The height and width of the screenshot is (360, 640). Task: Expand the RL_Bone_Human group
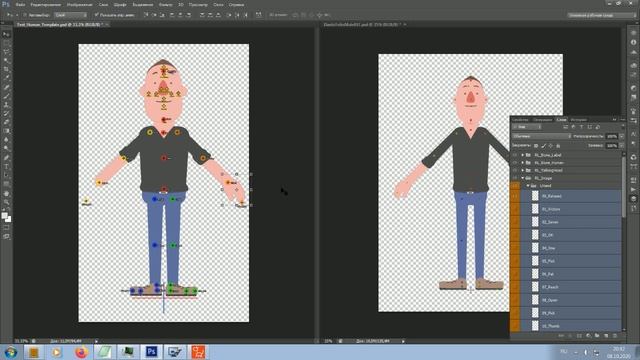pos(523,163)
